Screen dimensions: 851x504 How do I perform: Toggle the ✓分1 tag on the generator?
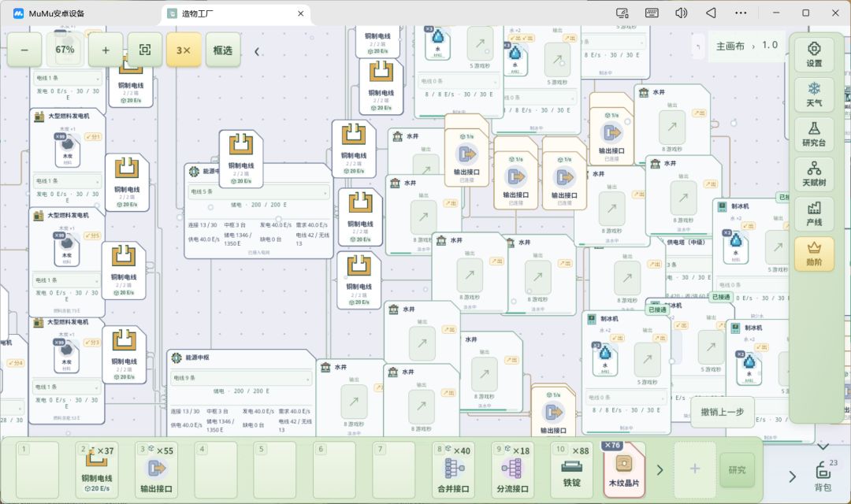pos(93,137)
